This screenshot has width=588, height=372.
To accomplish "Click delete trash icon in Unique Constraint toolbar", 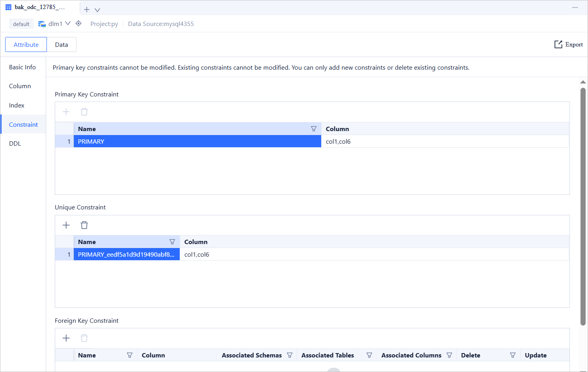I will [84, 225].
